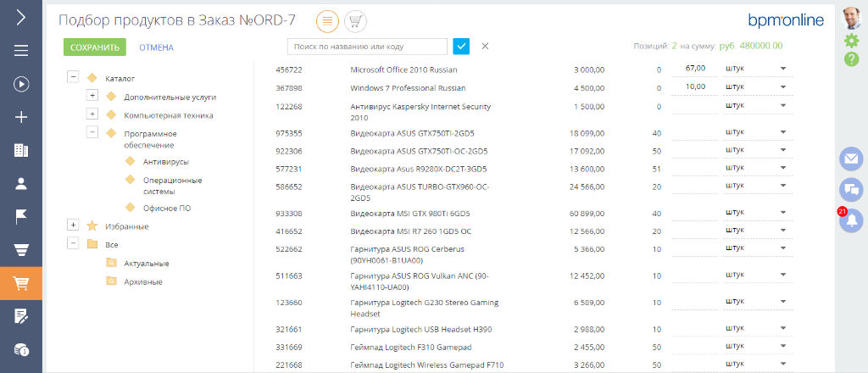Image resolution: width=868 pixels, height=373 pixels.
Task: Open the Opportunities funnel icon section
Action: click(x=21, y=250)
